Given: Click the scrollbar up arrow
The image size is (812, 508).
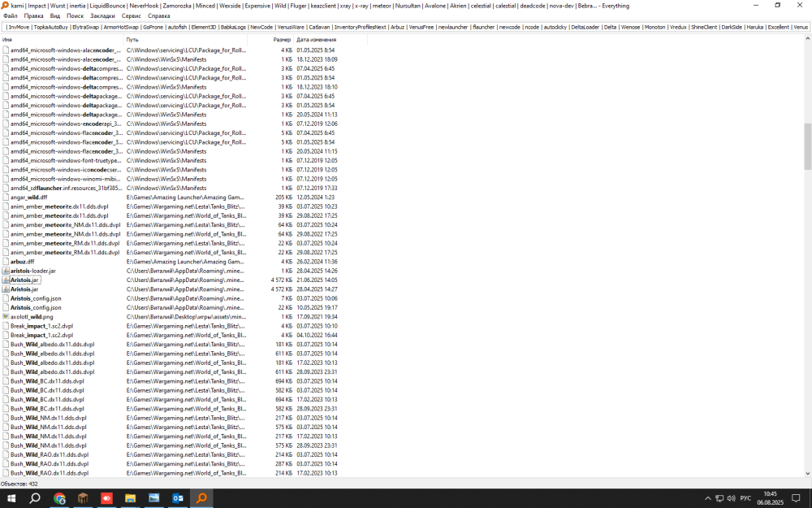Looking at the screenshot, I should click(808, 39).
